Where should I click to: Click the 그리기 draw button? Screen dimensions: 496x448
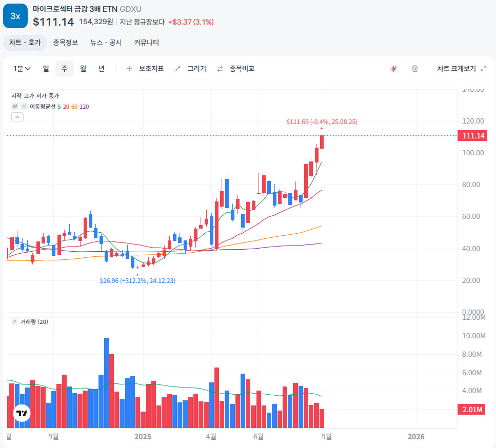coord(197,69)
